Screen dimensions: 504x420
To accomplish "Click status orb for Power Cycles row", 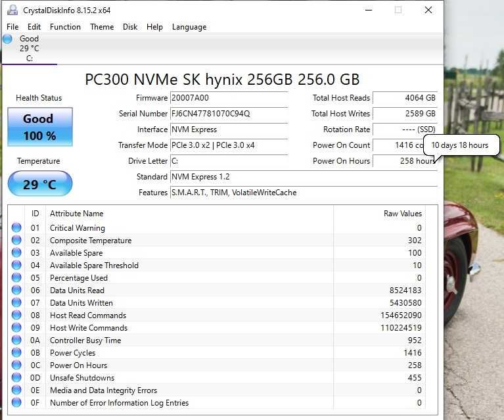I will point(16,352).
